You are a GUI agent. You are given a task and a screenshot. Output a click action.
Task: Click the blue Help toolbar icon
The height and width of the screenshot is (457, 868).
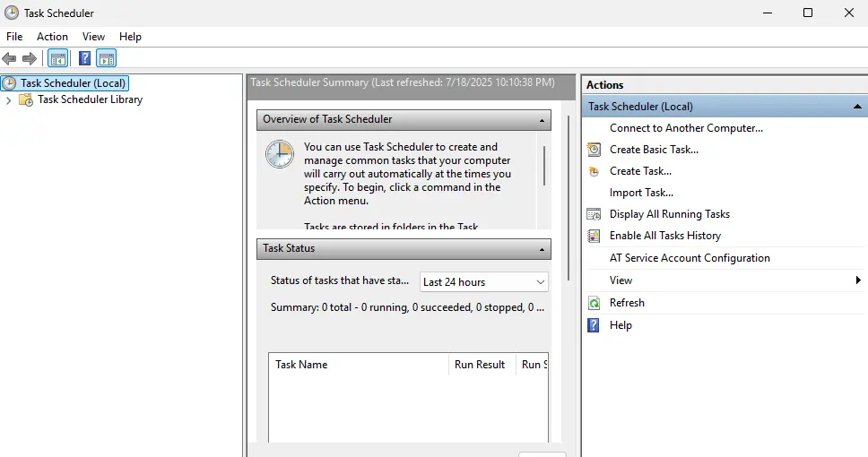click(84, 59)
